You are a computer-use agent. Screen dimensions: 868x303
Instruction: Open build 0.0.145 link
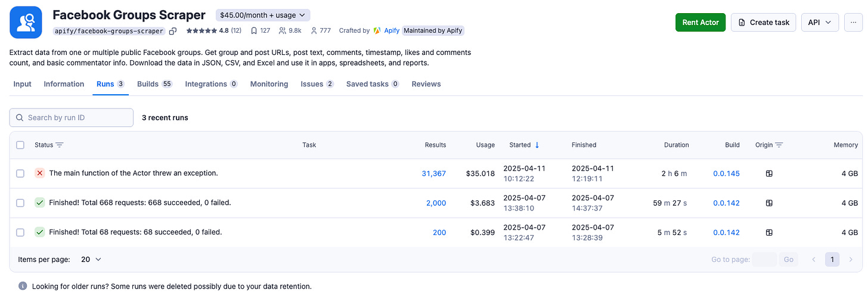[726, 174]
